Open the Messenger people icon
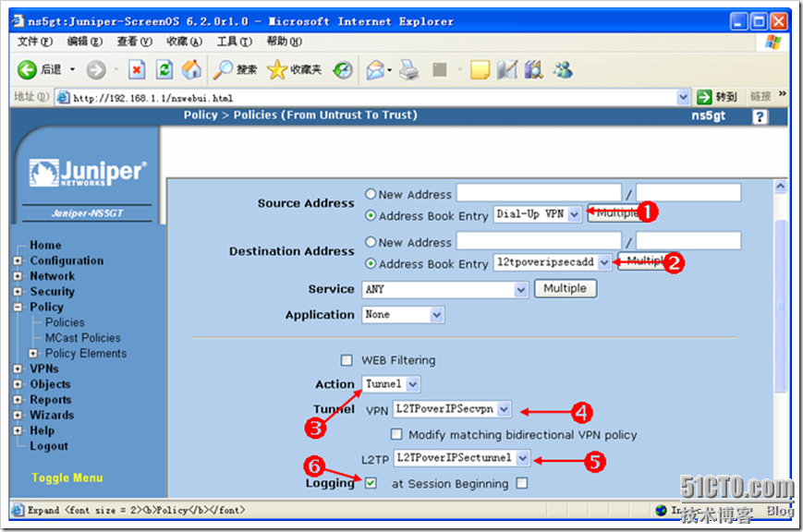This screenshot has height=532, width=803. tap(563, 69)
